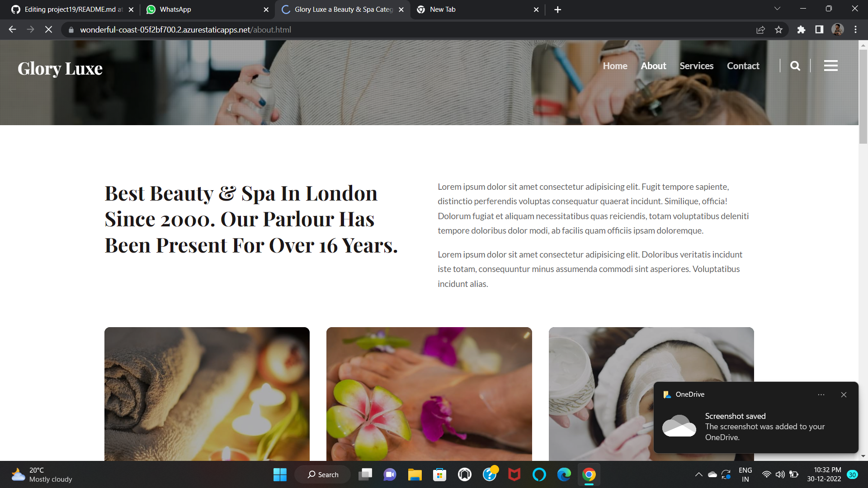Click the website search magnifier icon

[795, 66]
